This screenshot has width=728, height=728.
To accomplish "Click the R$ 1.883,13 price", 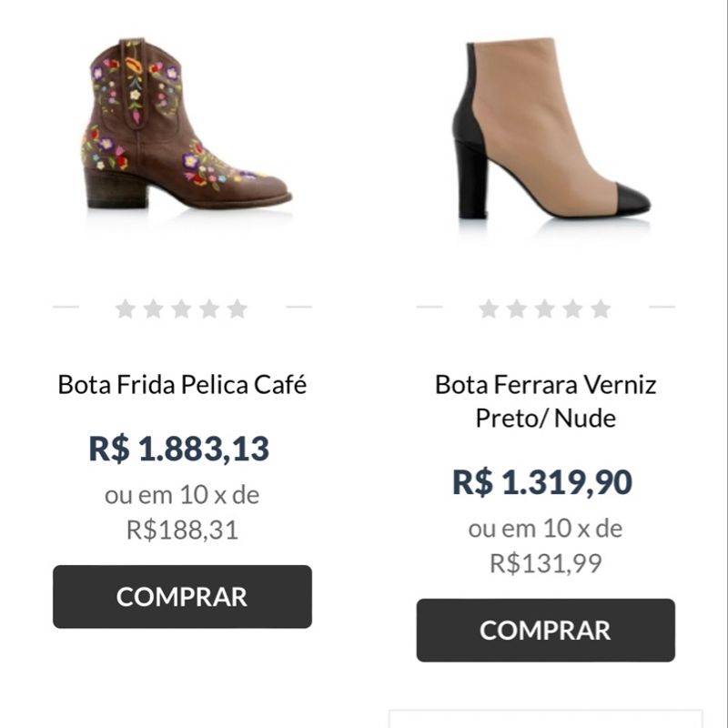I will point(179,449).
